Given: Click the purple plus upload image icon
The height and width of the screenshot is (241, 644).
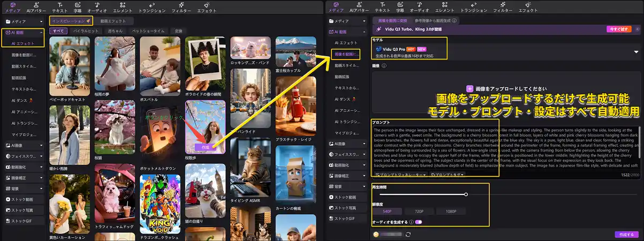Looking at the screenshot, I should (469, 88).
